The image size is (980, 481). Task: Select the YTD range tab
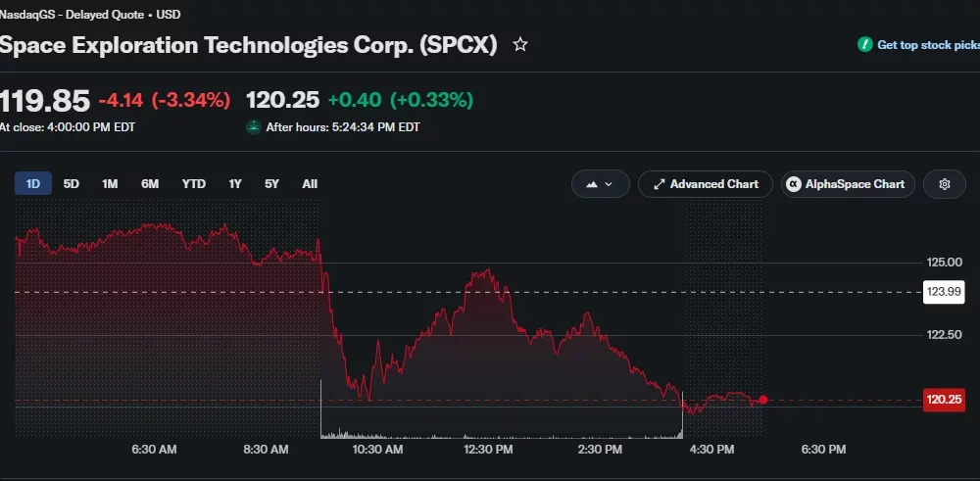(x=194, y=183)
